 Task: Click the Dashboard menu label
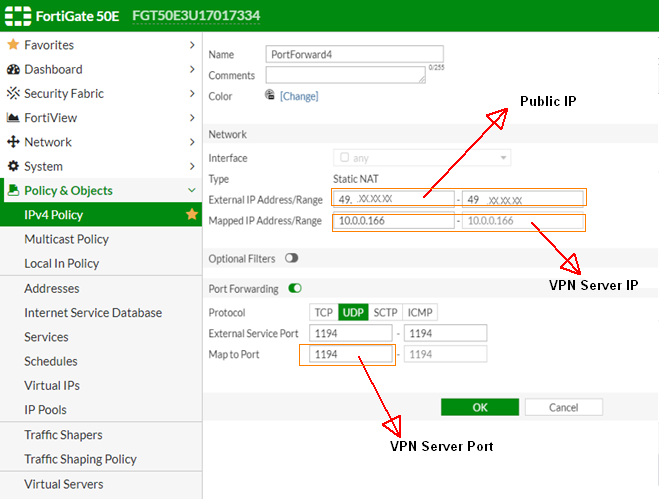pos(53,69)
